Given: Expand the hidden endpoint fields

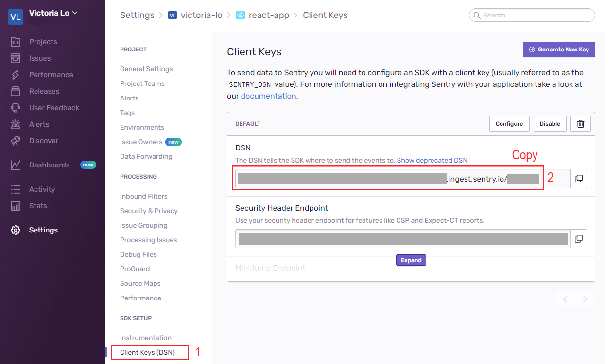Looking at the screenshot, I should 411,260.
